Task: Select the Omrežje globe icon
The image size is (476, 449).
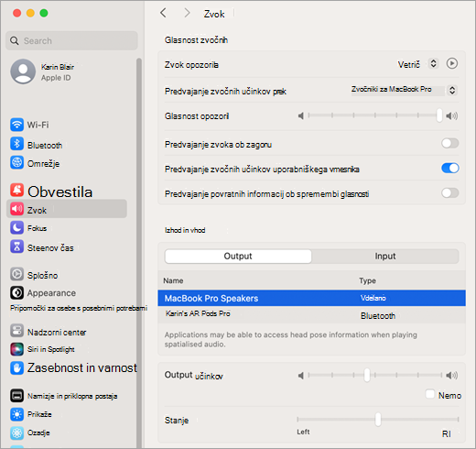Action: [x=16, y=162]
